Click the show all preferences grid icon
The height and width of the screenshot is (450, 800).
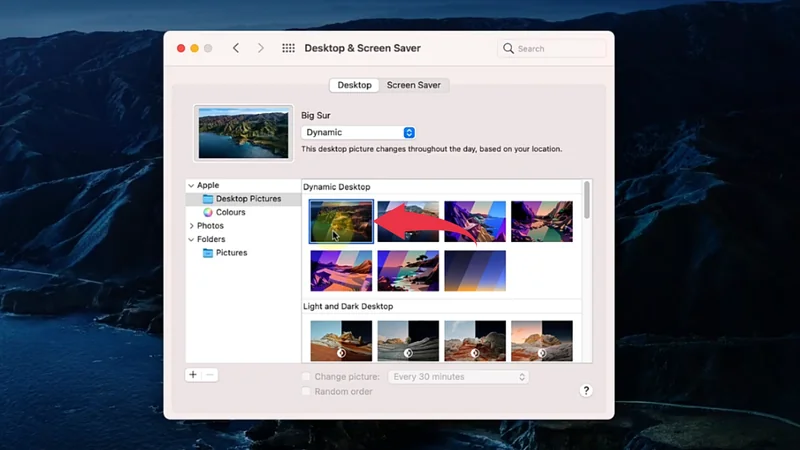[288, 48]
